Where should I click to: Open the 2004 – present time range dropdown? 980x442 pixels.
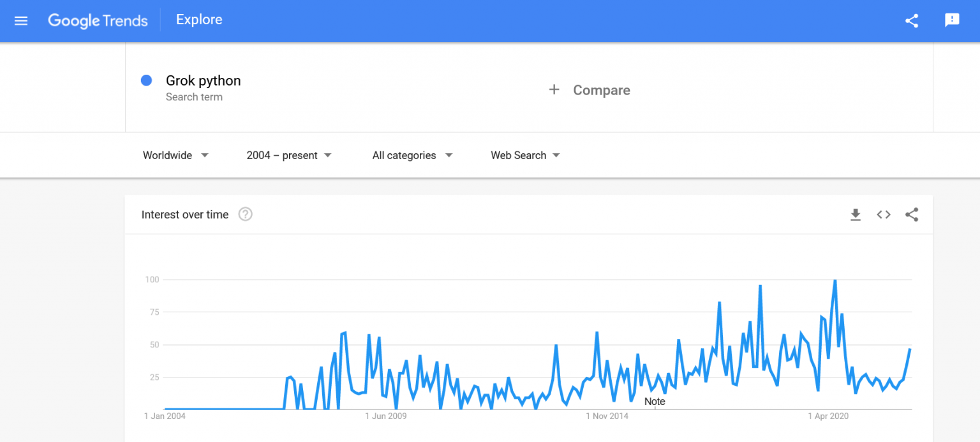[289, 155]
